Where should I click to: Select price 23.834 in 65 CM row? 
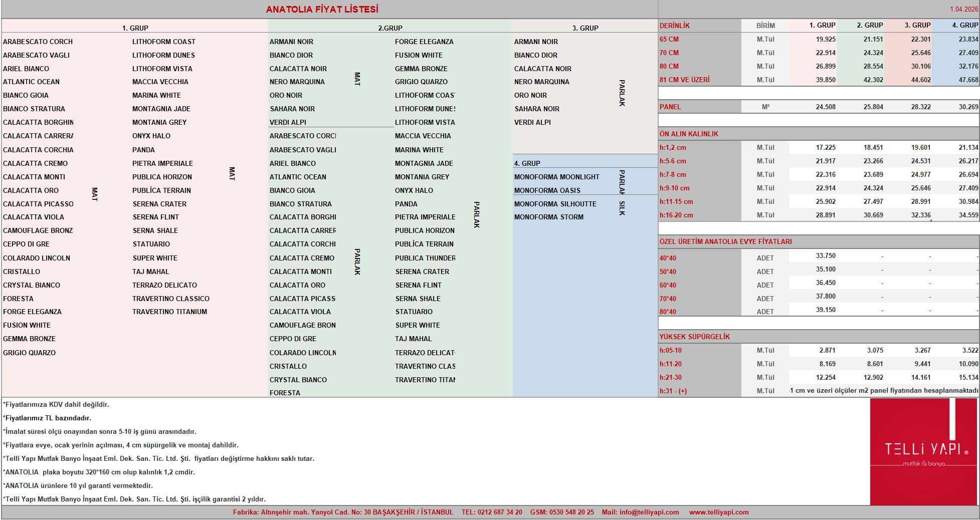coord(968,39)
